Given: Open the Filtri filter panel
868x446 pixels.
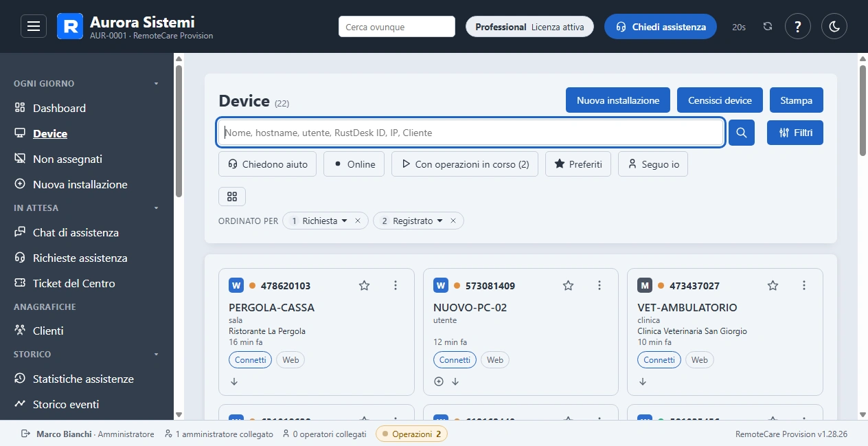Looking at the screenshot, I should click(795, 133).
